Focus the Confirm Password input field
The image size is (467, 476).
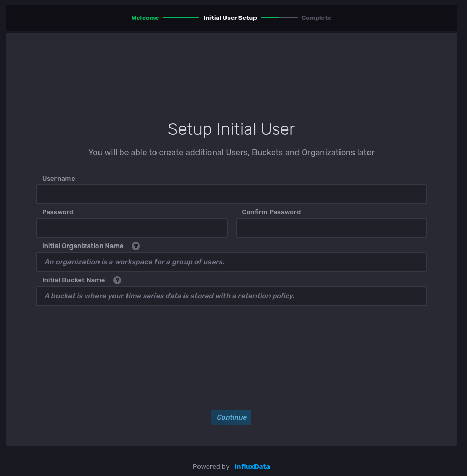coord(331,228)
